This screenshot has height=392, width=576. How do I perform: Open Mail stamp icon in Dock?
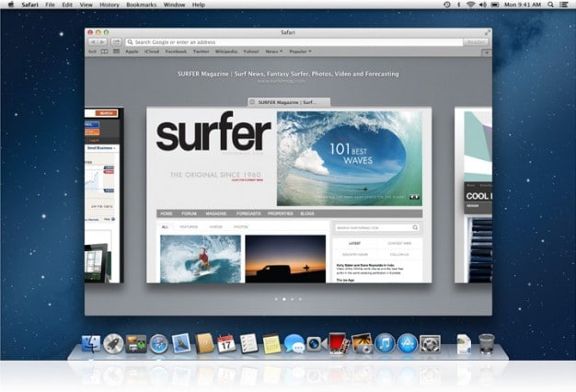pos(181,343)
